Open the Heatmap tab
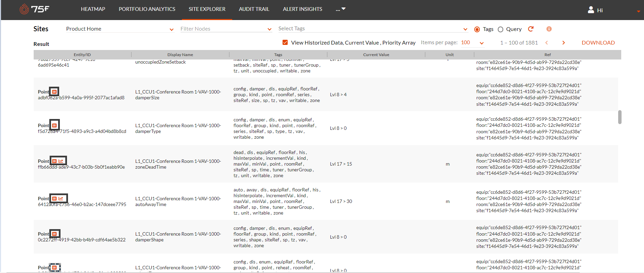This screenshot has width=644, height=273. pos(93,9)
